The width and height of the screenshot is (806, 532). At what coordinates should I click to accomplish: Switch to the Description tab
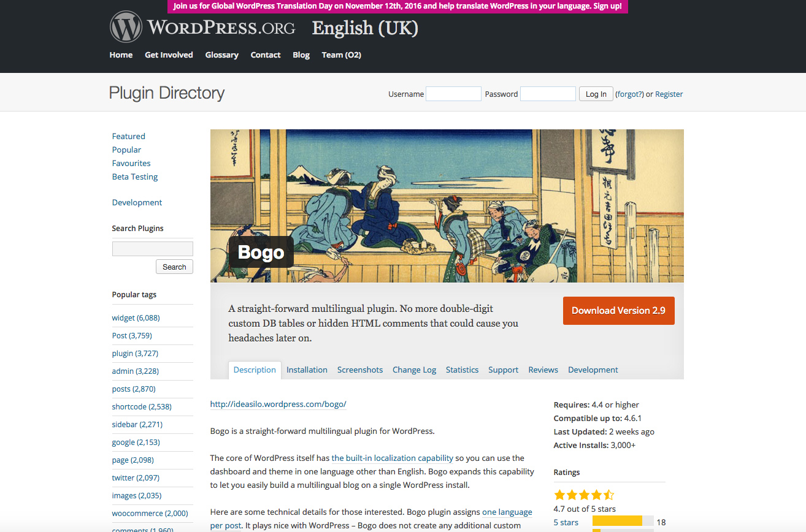coord(255,370)
